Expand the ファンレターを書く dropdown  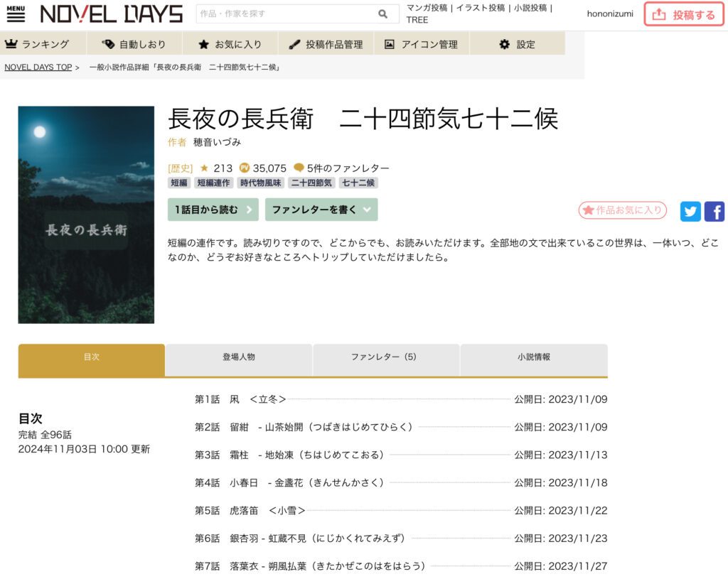tap(321, 210)
